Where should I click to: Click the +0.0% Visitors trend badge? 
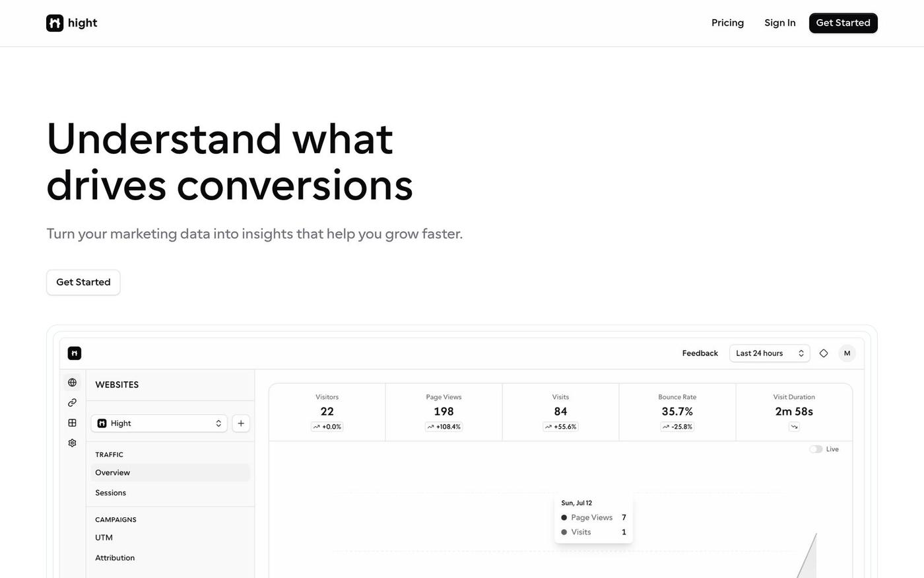click(327, 427)
